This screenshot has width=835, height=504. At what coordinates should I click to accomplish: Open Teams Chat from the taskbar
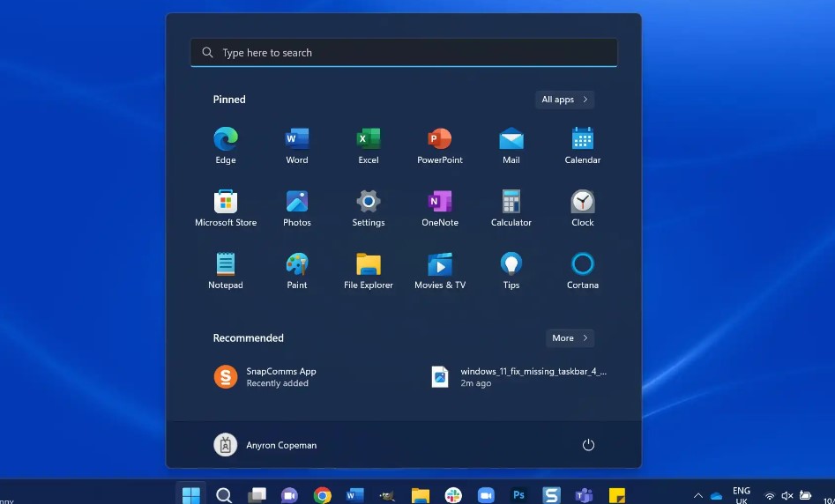[x=289, y=495]
